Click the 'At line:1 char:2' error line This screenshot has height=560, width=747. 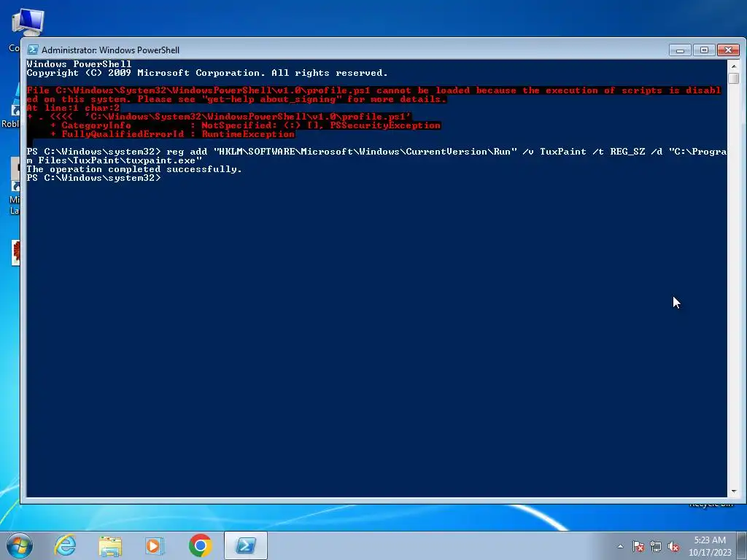[73, 108]
